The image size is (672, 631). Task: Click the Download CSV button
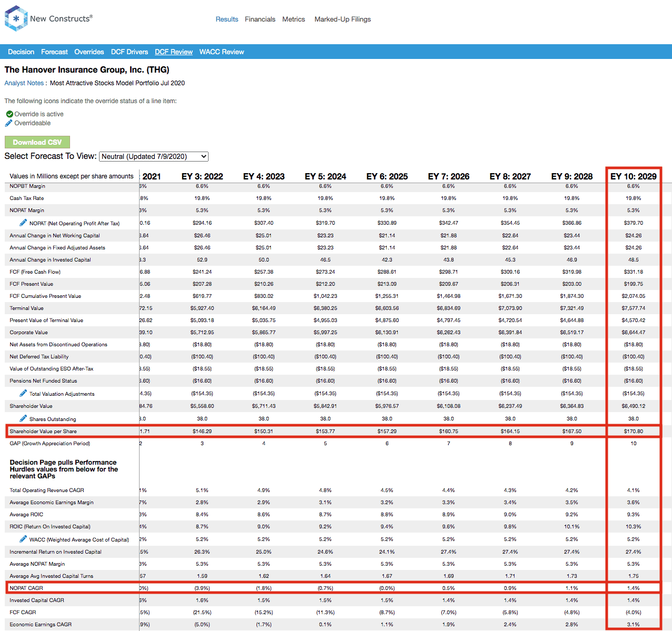click(37, 142)
